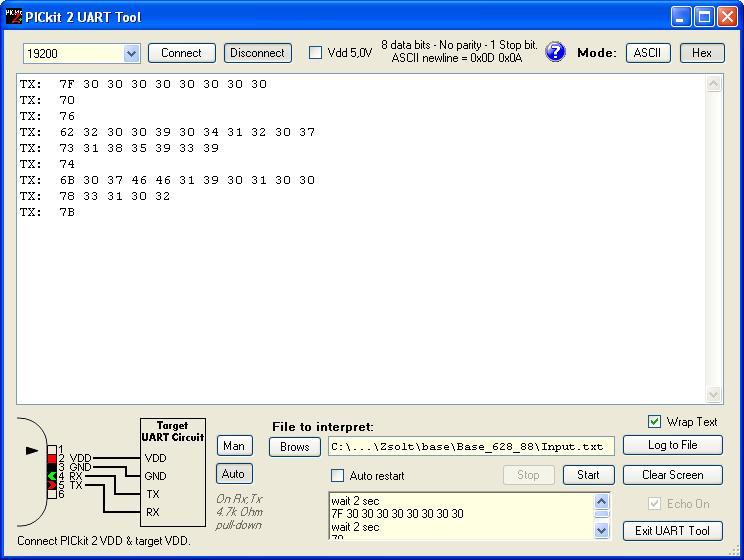Select Auto macro mode button
744x560 pixels.
click(x=233, y=474)
